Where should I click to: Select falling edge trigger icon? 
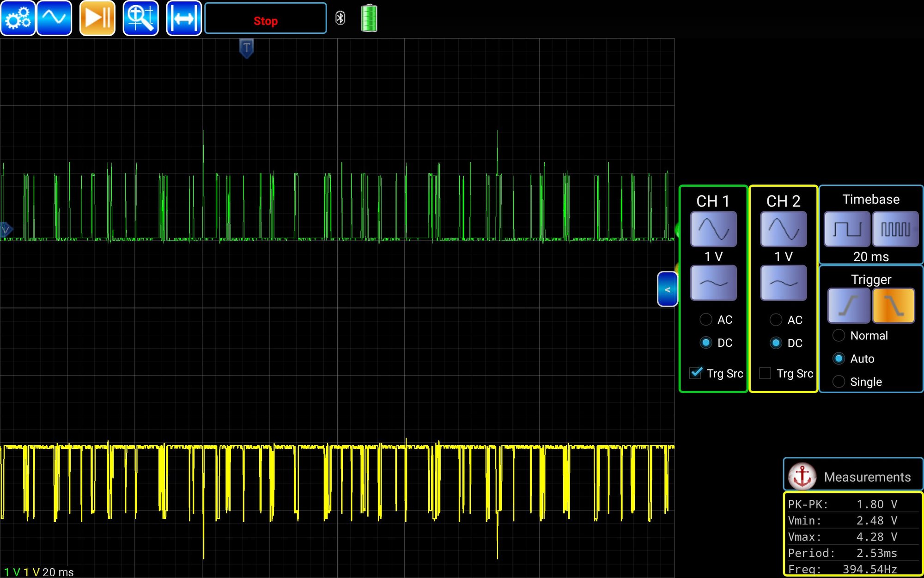coord(894,306)
